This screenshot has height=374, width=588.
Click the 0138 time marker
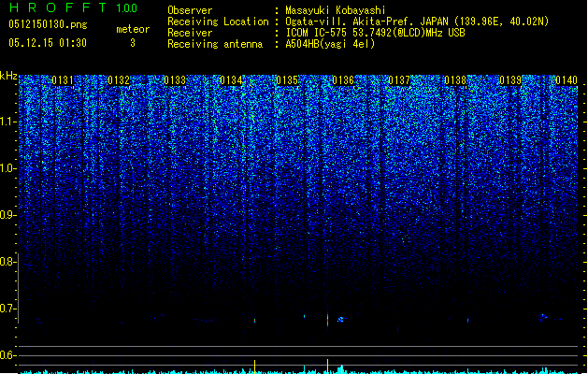tap(455, 80)
